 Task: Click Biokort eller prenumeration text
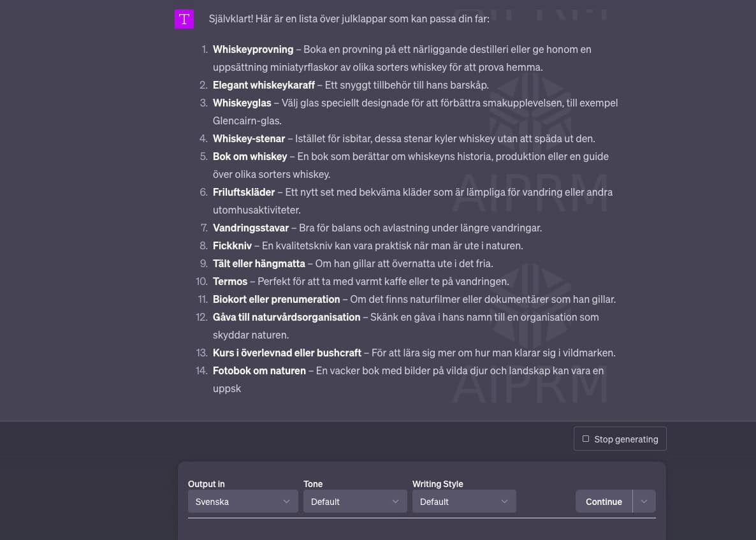point(276,299)
